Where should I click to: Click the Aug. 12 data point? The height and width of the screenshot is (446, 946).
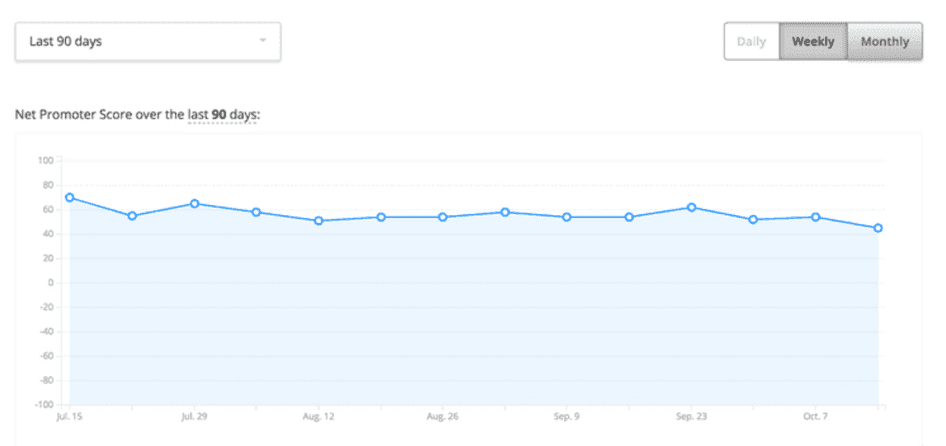pos(319,221)
